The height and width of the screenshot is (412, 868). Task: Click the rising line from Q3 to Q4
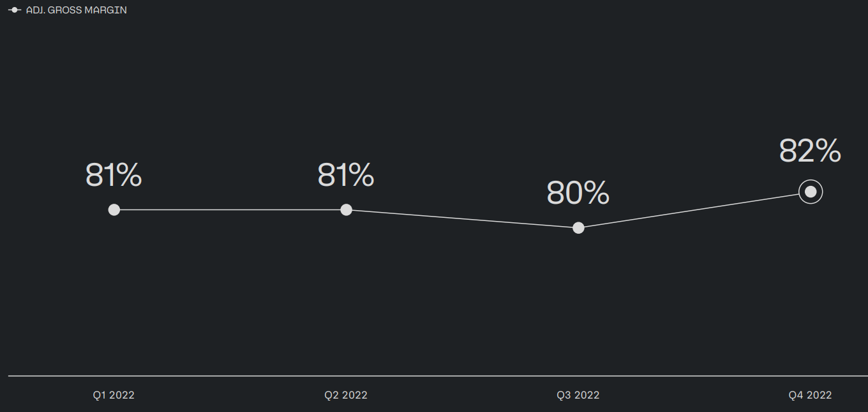694,210
